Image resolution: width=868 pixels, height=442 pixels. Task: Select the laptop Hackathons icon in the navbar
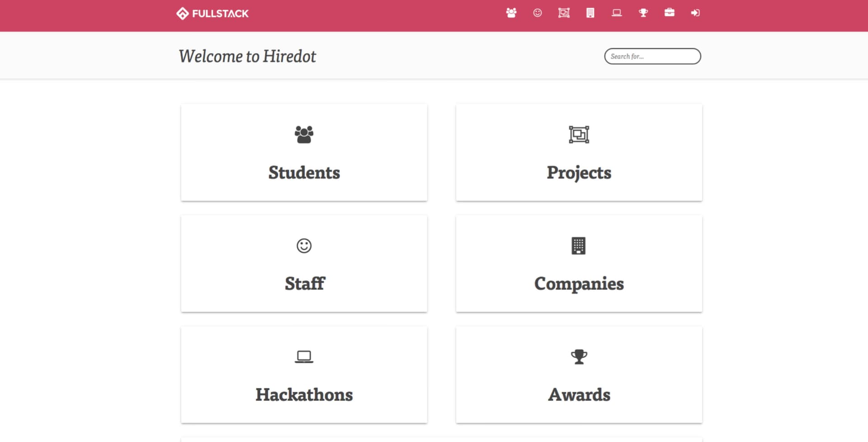point(616,13)
